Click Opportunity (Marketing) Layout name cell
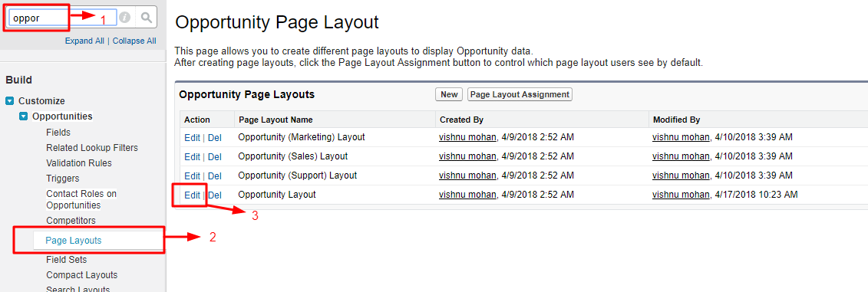Viewport: 868px width, 292px height. click(x=301, y=136)
